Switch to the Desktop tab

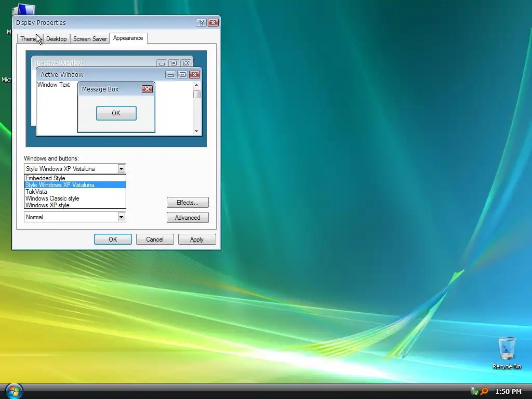[x=56, y=38]
